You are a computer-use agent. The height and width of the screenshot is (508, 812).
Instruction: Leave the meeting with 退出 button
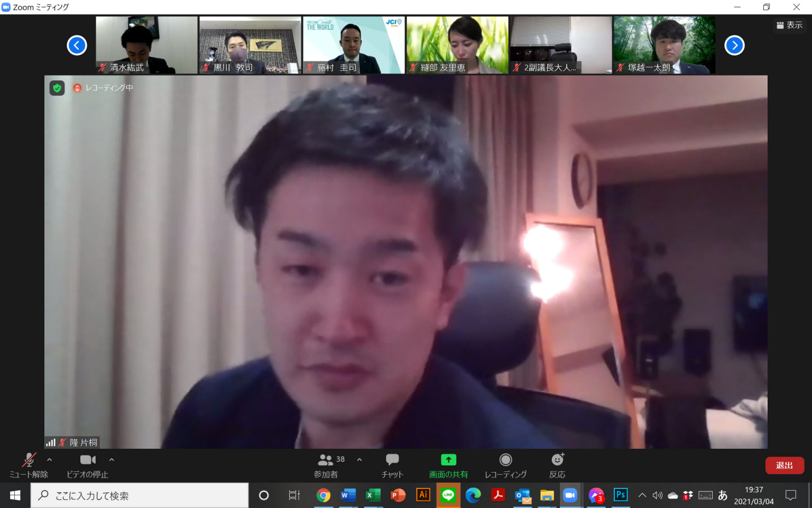pyautogui.click(x=784, y=465)
